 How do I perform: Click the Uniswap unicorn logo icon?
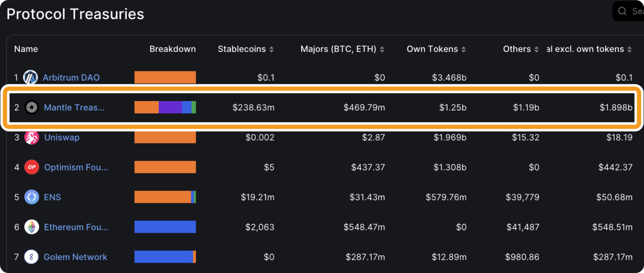32,137
